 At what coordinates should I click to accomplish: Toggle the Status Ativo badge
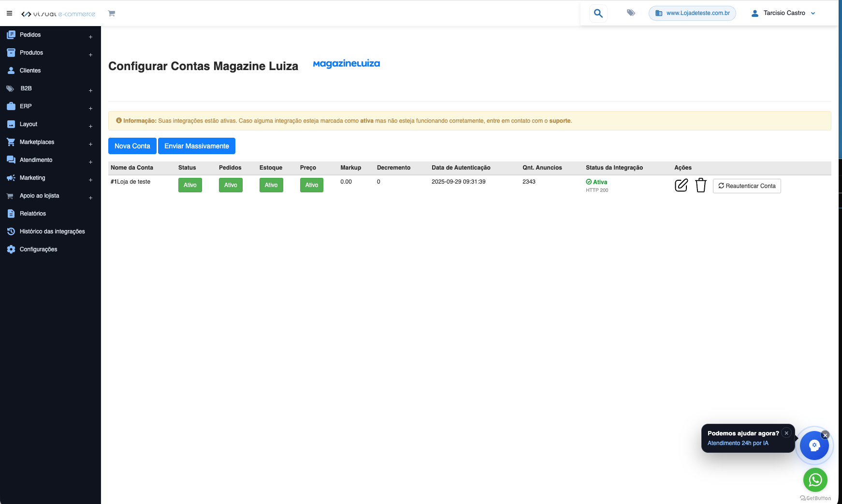(x=190, y=185)
